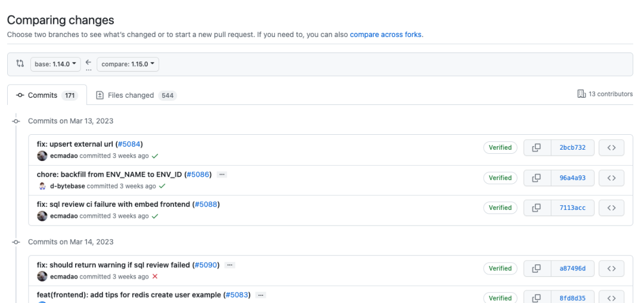Viewport: 644px width, 303px height.
Task: Expand description of sql review warning commit
Action: [230, 265]
